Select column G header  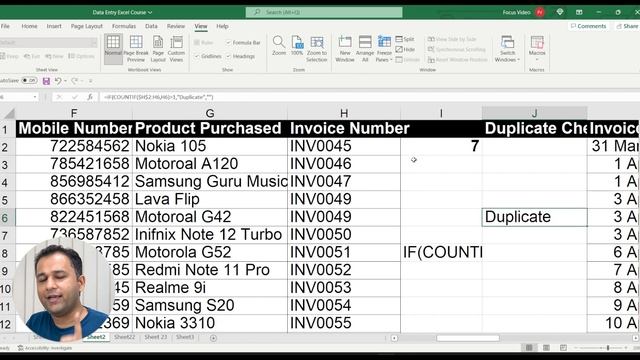coord(210,113)
